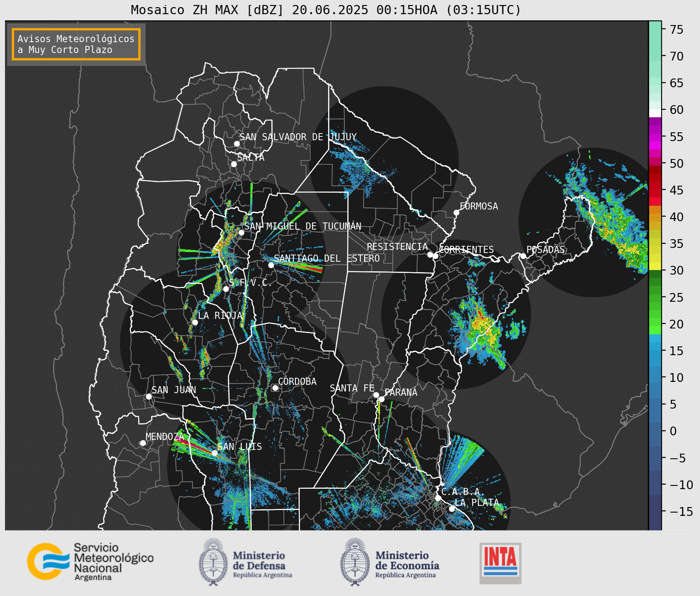Click the Ministerio de Economía logo
Screen dimensions: 700x596
[389, 562]
